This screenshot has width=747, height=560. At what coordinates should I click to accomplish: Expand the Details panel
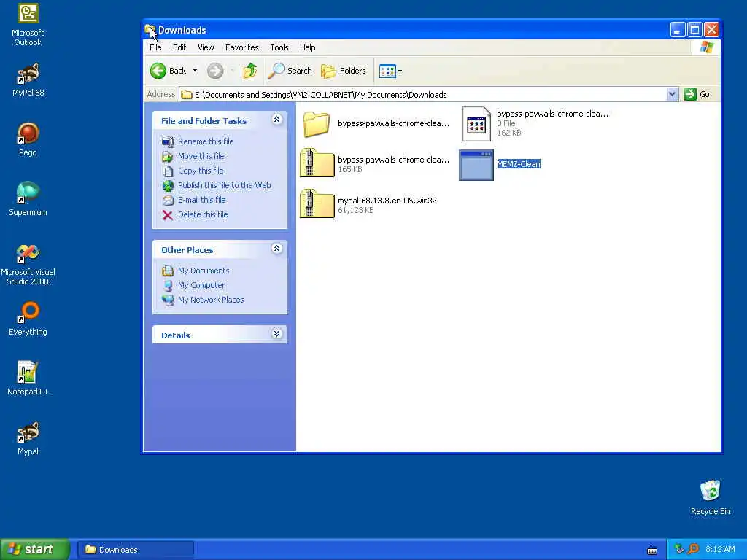point(276,334)
